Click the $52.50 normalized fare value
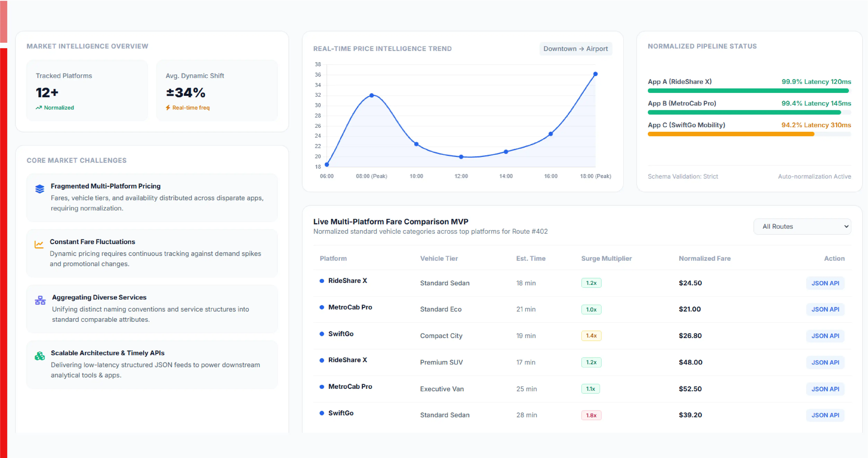 [690, 389]
